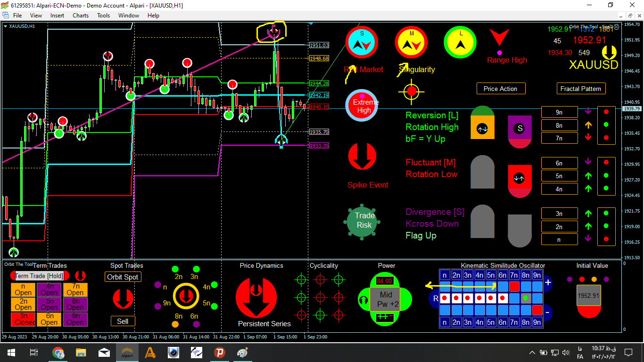Click the S badge on purple block

pyautogui.click(x=520, y=128)
